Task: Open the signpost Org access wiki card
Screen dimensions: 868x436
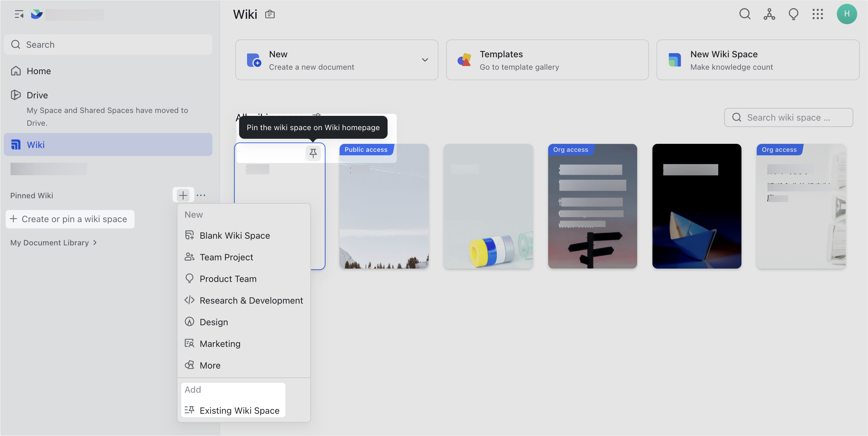Action: [x=592, y=206]
